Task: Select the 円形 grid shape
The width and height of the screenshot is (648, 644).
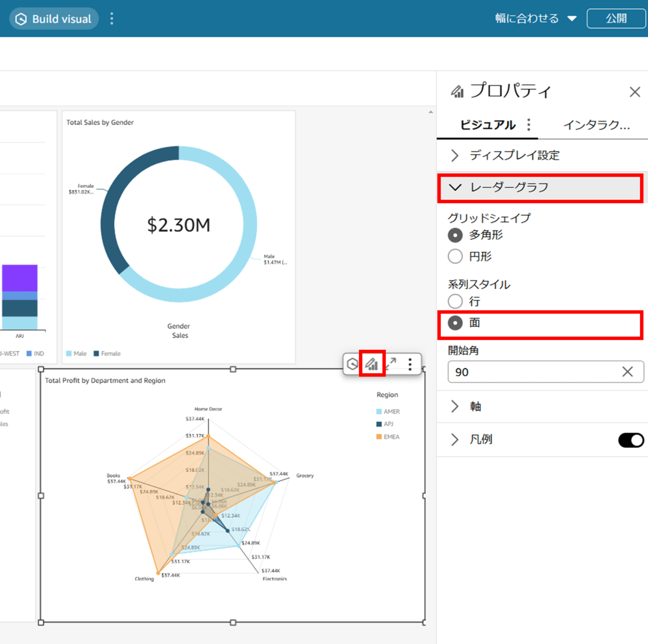Action: pos(455,256)
